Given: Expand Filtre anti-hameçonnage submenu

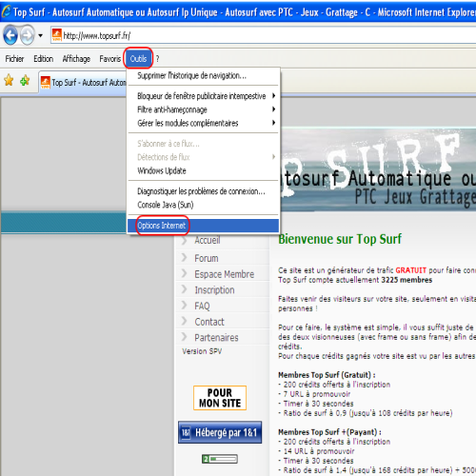Looking at the screenshot, I should click(203, 109).
